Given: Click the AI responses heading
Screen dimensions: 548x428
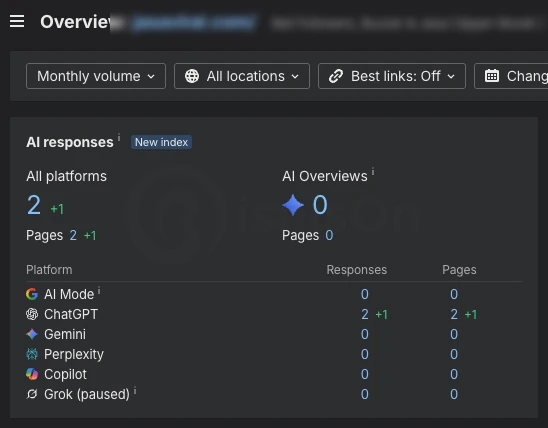Looking at the screenshot, I should [x=70, y=142].
